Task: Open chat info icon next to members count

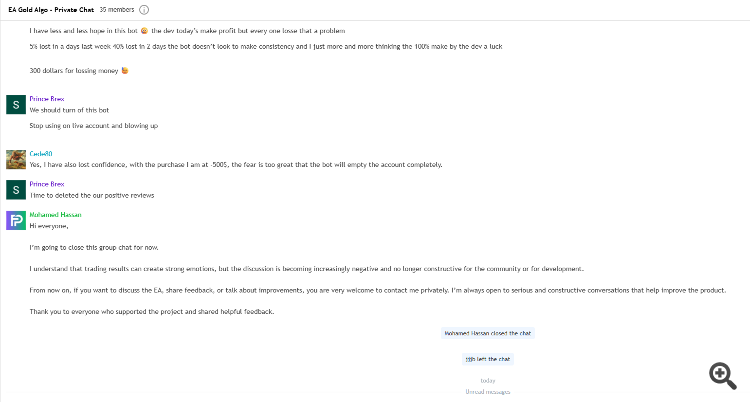Action: (x=145, y=9)
